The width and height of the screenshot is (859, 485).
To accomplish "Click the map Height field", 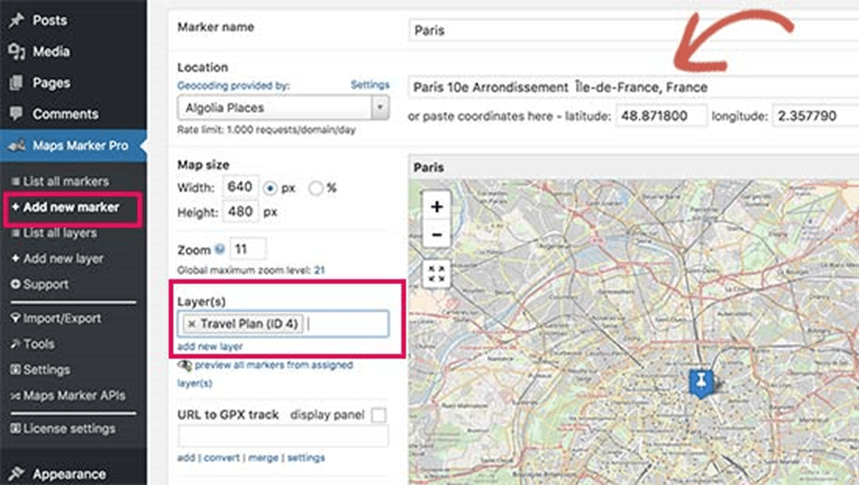I will (240, 212).
